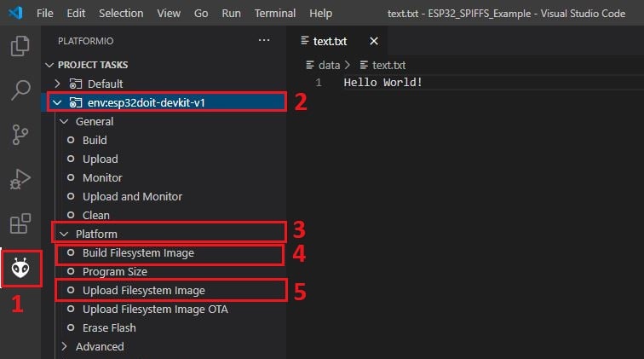Screen dimensions: 644x359
Task: Click the PlatformIO panel more actions ellipsis
Action: click(x=267, y=41)
